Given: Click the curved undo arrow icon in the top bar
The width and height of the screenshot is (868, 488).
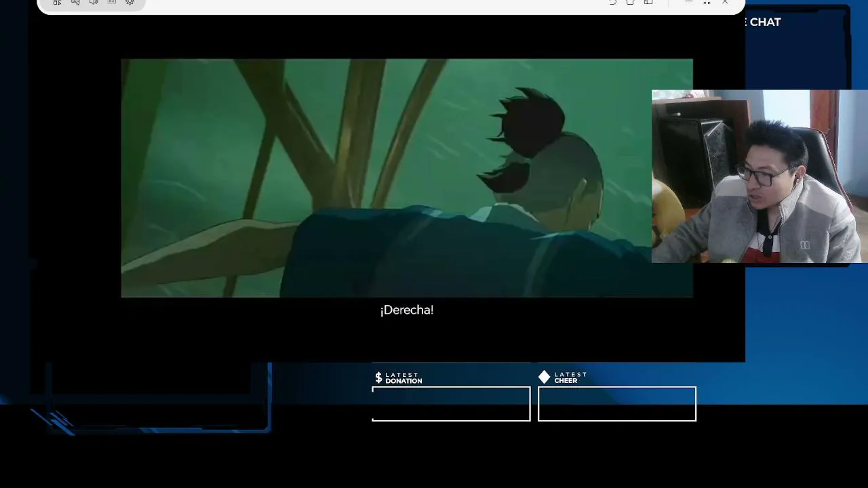Looking at the screenshot, I should pyautogui.click(x=612, y=3).
